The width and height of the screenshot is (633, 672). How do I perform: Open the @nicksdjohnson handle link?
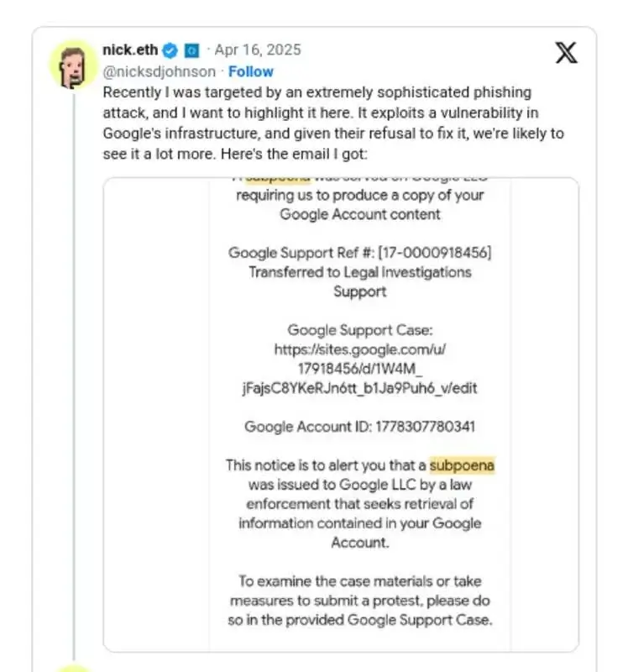(x=160, y=71)
